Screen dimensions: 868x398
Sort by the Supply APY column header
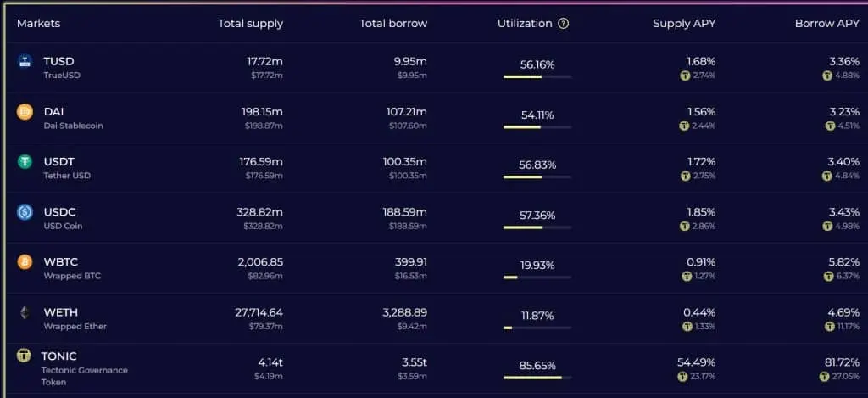[x=684, y=23]
